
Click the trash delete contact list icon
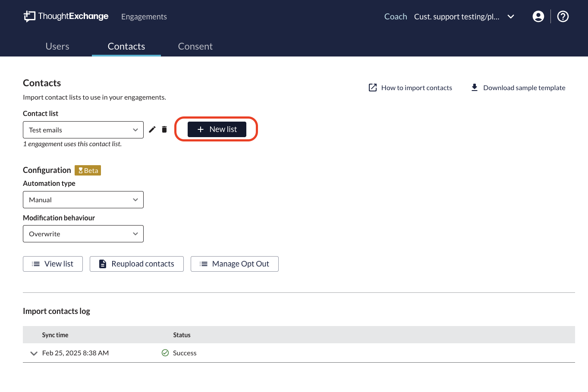164,130
